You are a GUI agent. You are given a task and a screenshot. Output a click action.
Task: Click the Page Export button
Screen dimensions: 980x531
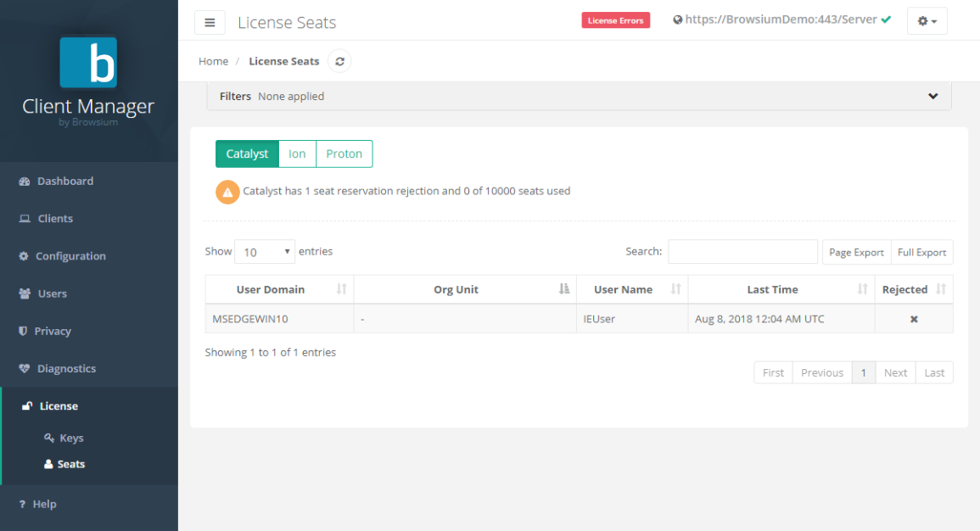click(x=856, y=252)
